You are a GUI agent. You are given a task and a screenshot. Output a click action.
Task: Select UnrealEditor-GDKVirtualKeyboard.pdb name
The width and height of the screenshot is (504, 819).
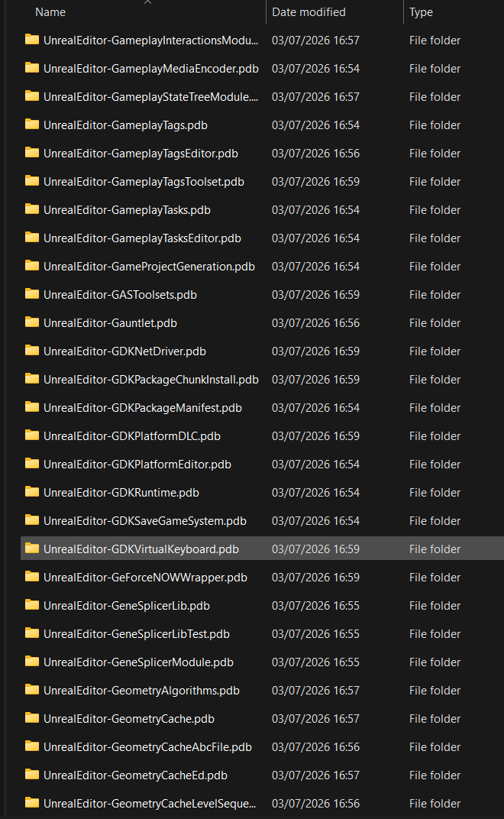[141, 548]
